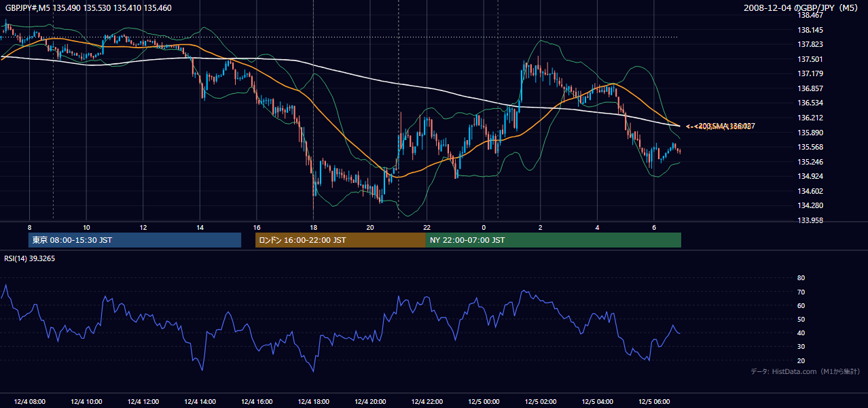The image size is (868, 408).
Task: Click the 12/4 18:00 time label
Action: (313, 402)
